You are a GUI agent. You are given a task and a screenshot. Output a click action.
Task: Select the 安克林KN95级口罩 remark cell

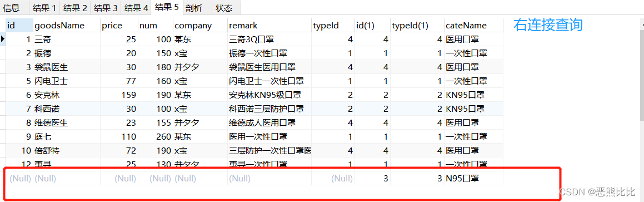269,95
